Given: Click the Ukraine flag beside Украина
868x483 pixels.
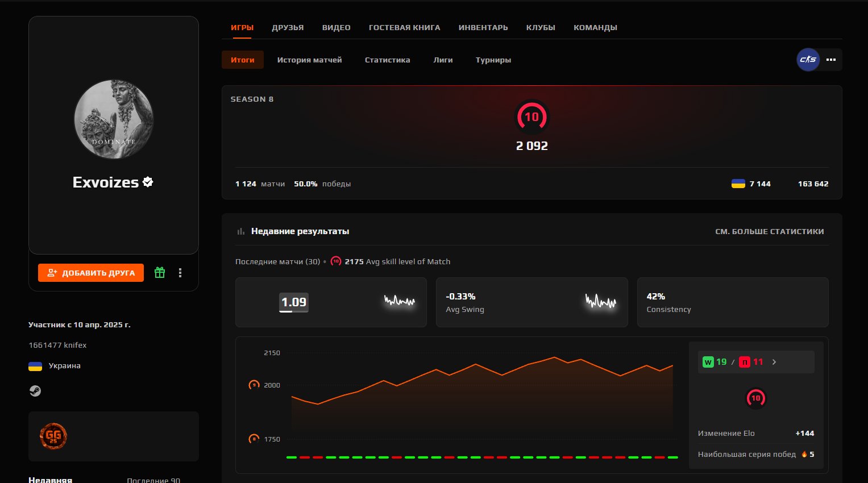Looking at the screenshot, I should point(35,366).
